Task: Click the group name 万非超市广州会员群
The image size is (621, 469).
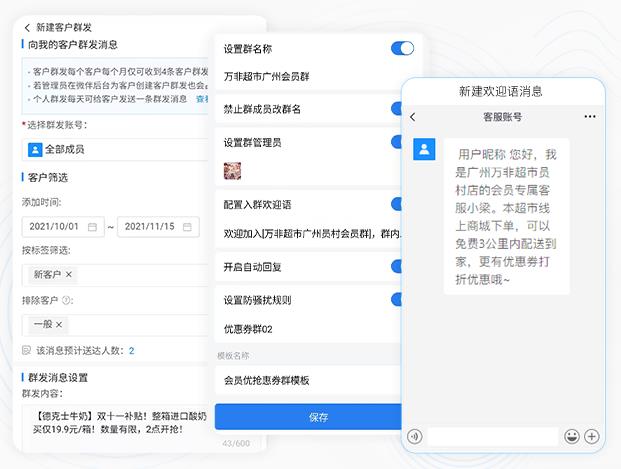Action: (267, 76)
